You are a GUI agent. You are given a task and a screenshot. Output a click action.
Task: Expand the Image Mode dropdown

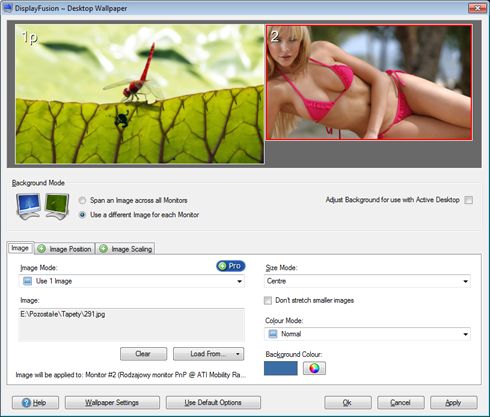pyautogui.click(x=239, y=281)
